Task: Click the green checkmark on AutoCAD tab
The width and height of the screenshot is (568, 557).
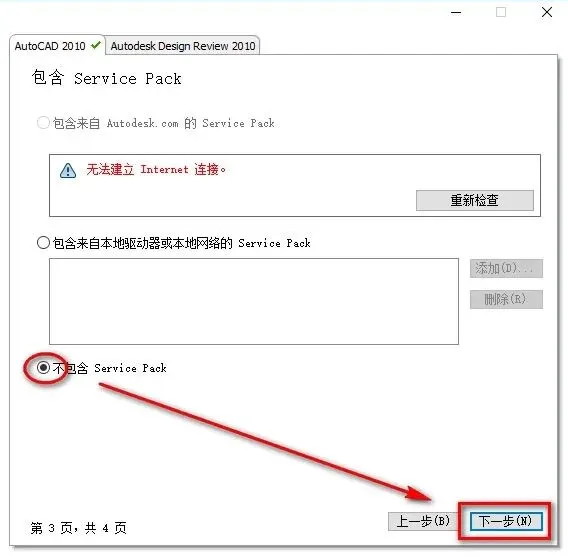Action: click(x=96, y=45)
